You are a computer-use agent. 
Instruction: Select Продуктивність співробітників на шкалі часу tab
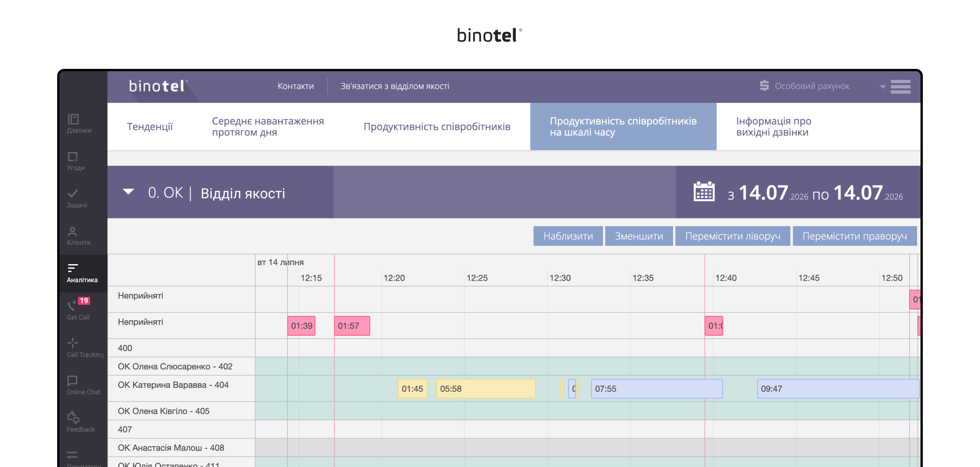pyautogui.click(x=623, y=126)
